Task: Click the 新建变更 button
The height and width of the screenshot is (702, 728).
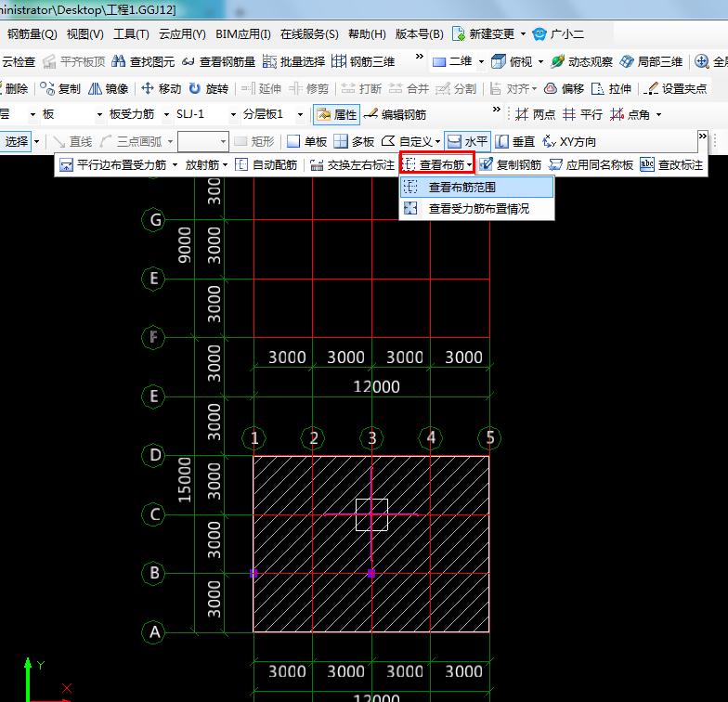Action: (484, 33)
